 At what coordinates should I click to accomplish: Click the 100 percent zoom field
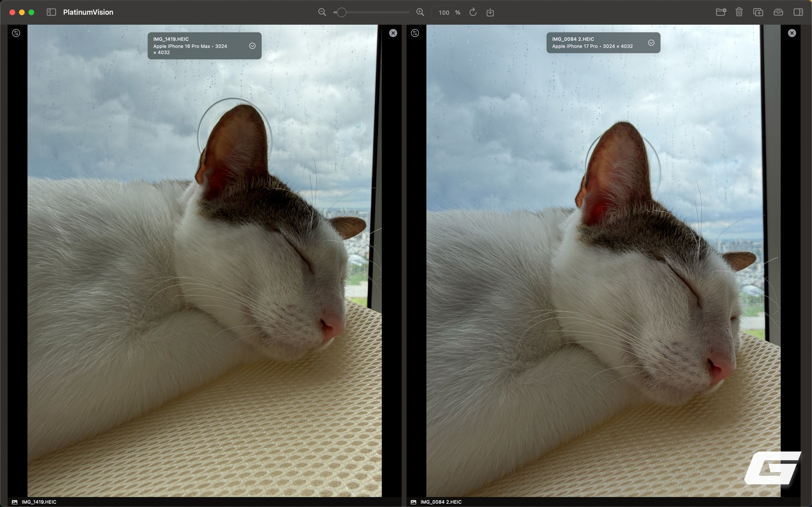(x=444, y=13)
